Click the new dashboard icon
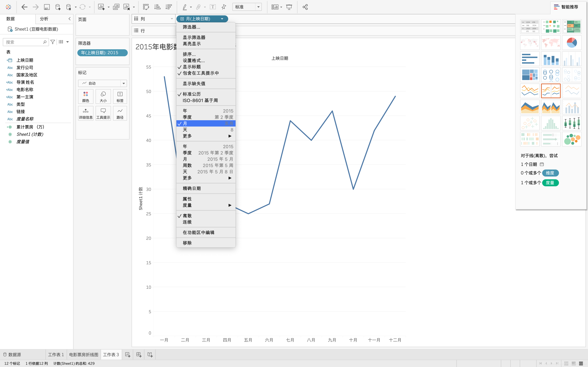The width and height of the screenshot is (588, 367). [x=139, y=355]
